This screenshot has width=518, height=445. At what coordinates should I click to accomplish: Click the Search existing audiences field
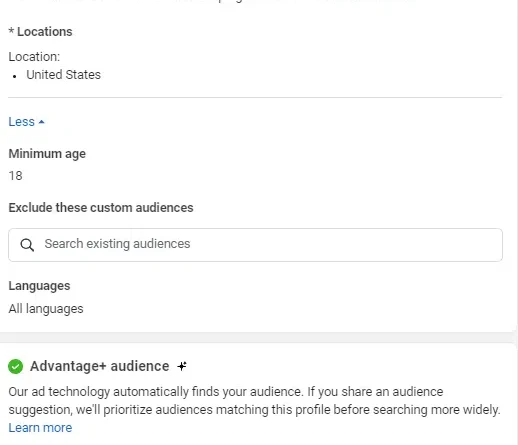[x=255, y=245]
